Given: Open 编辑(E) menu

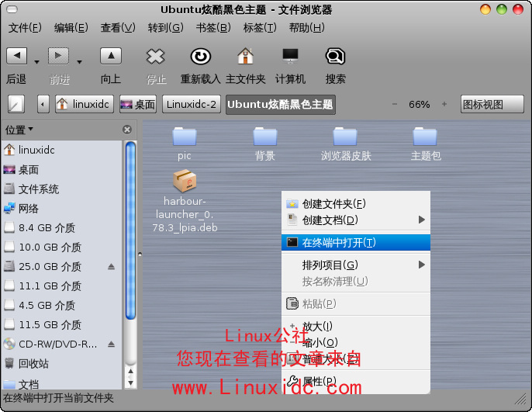Looking at the screenshot, I should coord(71,27).
